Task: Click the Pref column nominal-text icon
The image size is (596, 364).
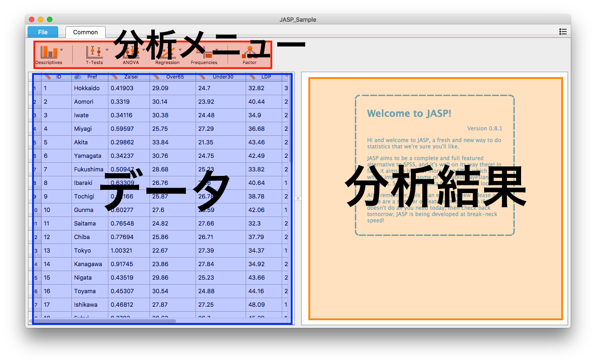Action: 78,77
